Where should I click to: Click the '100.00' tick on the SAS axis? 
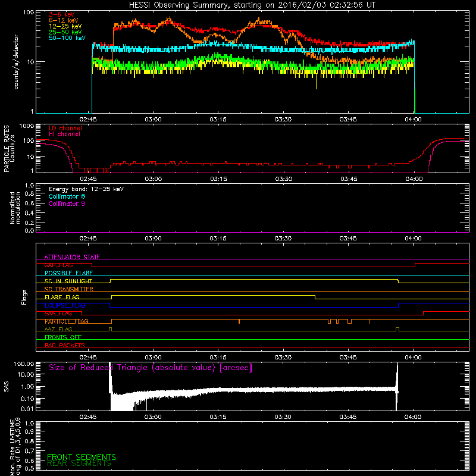point(24,364)
